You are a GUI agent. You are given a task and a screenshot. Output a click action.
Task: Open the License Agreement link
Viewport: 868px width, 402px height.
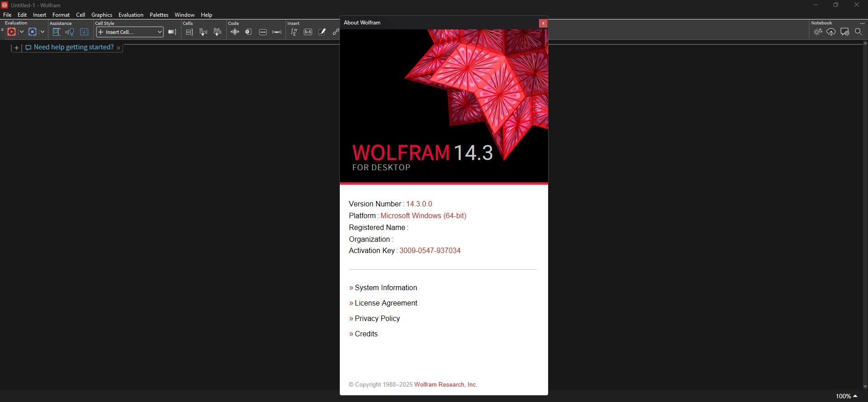pyautogui.click(x=386, y=303)
